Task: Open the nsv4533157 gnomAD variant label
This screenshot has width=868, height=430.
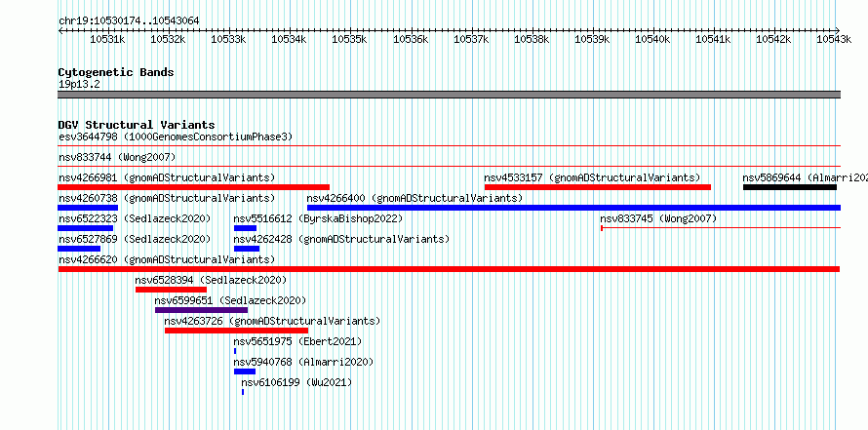Action: point(592,177)
